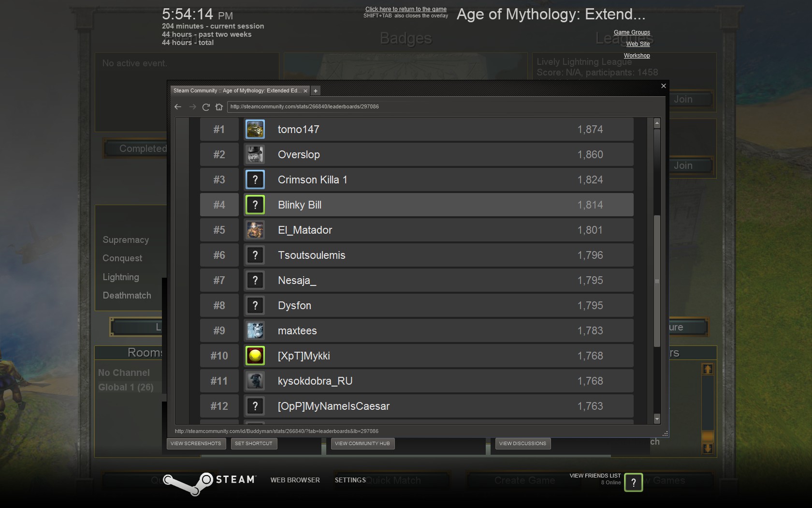This screenshot has height=508, width=812.
Task: Open Nesaja_'s avatar
Action: pyautogui.click(x=255, y=280)
